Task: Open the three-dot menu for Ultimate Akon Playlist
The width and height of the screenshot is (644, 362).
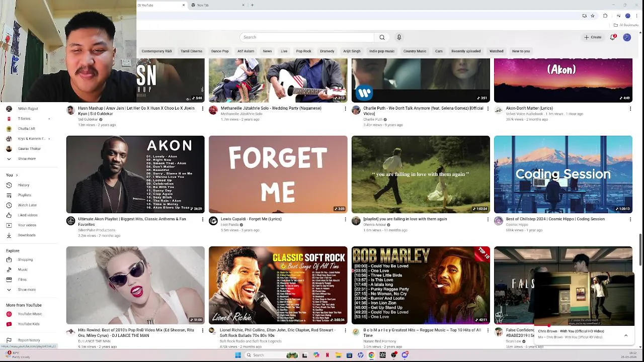Action: click(203, 219)
